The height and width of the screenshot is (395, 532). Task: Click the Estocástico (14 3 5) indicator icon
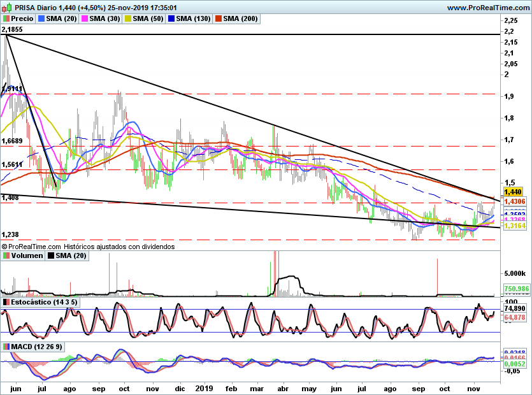(x=6, y=302)
